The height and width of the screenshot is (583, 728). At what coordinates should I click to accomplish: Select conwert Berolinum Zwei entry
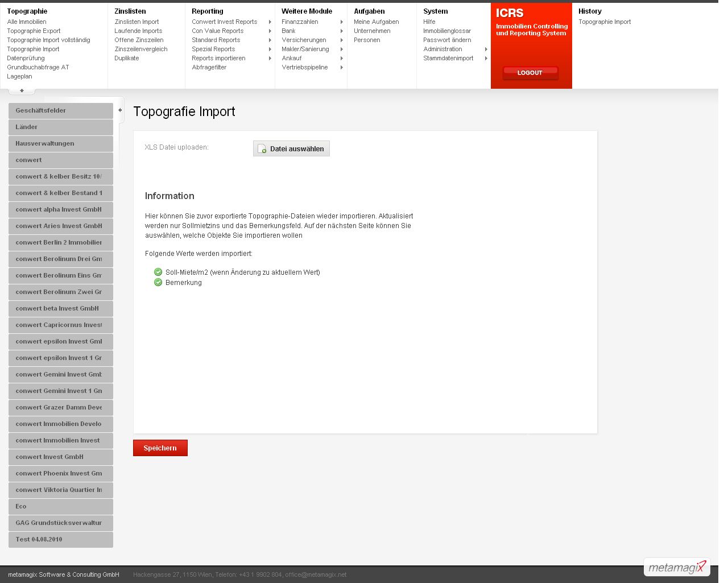point(61,292)
